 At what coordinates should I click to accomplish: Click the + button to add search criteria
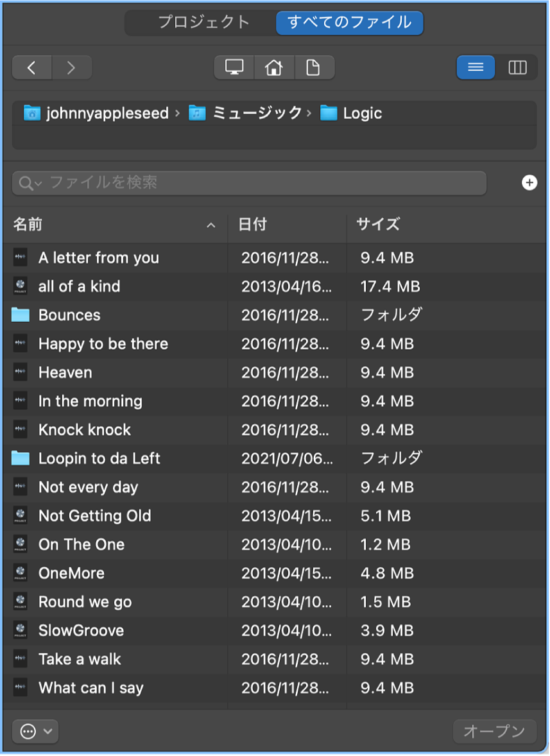(x=529, y=183)
